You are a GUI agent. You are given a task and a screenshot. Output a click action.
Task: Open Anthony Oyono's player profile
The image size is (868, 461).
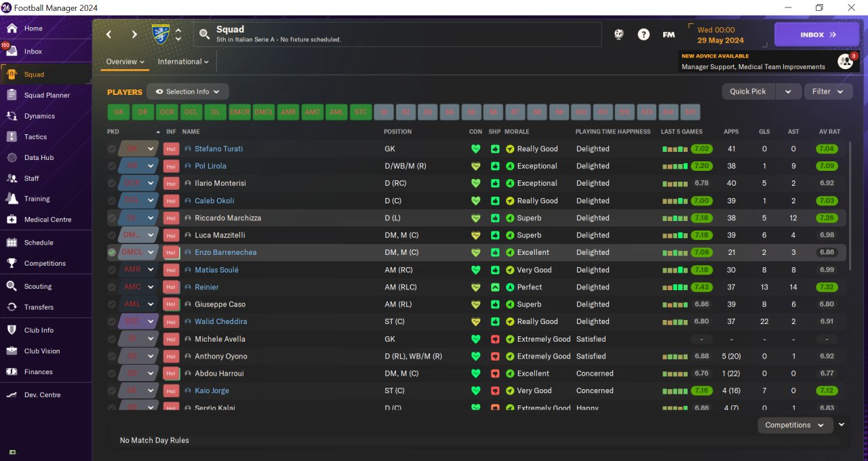[x=220, y=356]
